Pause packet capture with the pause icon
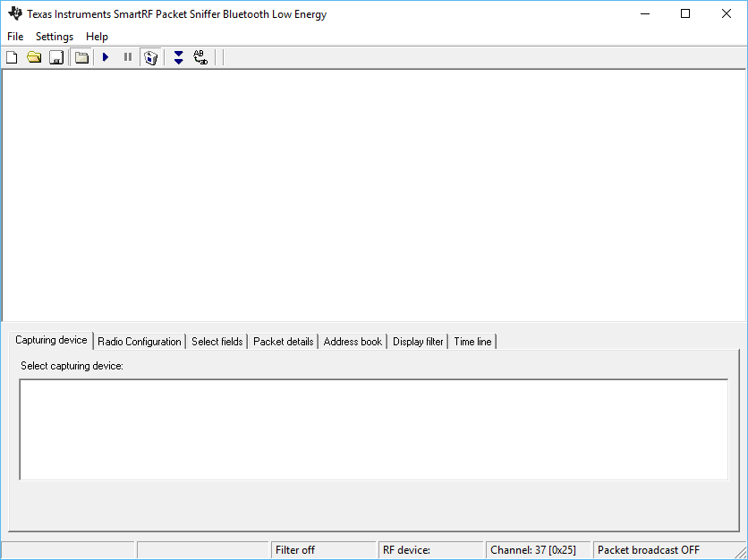 128,58
